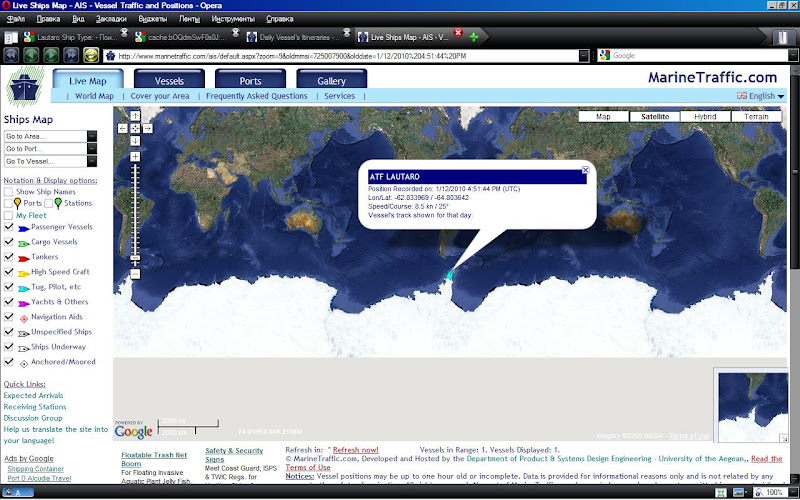Toggle Opera panel icon left of tabs
This screenshot has width=800, height=500.
11,38
